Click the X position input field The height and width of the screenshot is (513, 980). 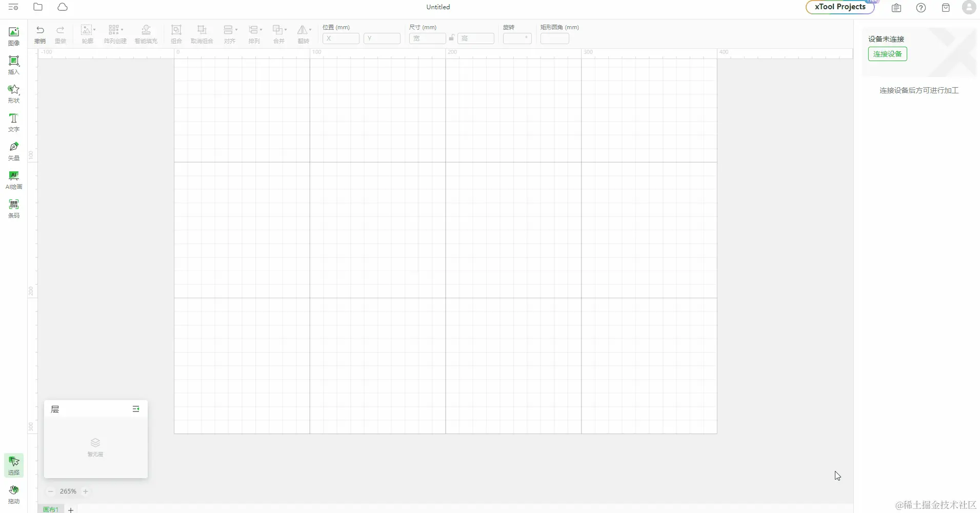pyautogui.click(x=341, y=38)
